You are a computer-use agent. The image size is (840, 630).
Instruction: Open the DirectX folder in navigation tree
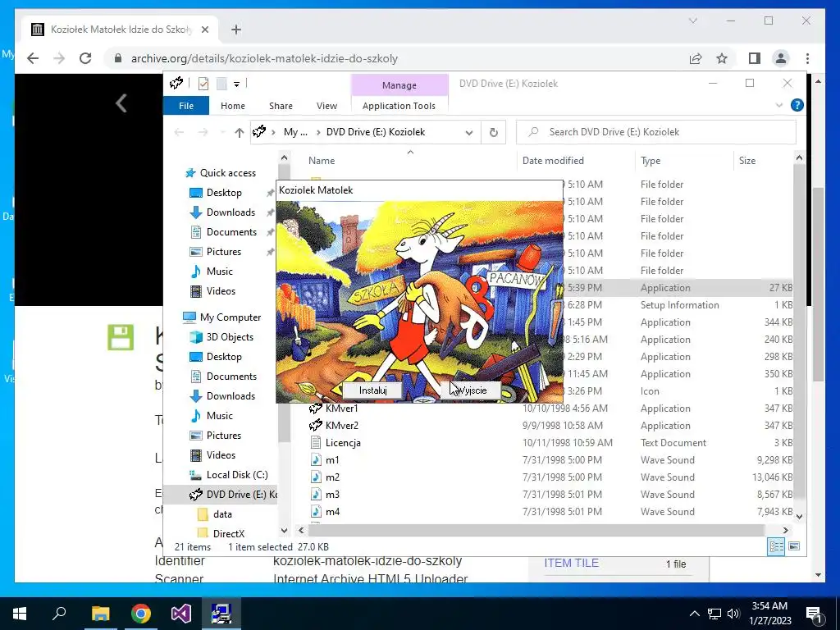(x=229, y=533)
